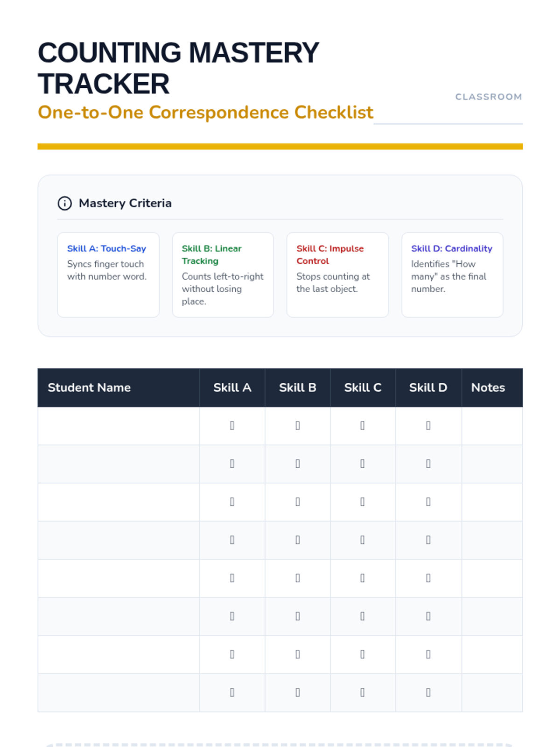This screenshot has height=747, width=560.
Task: Check Skill D box in third student row
Action: coord(428,502)
